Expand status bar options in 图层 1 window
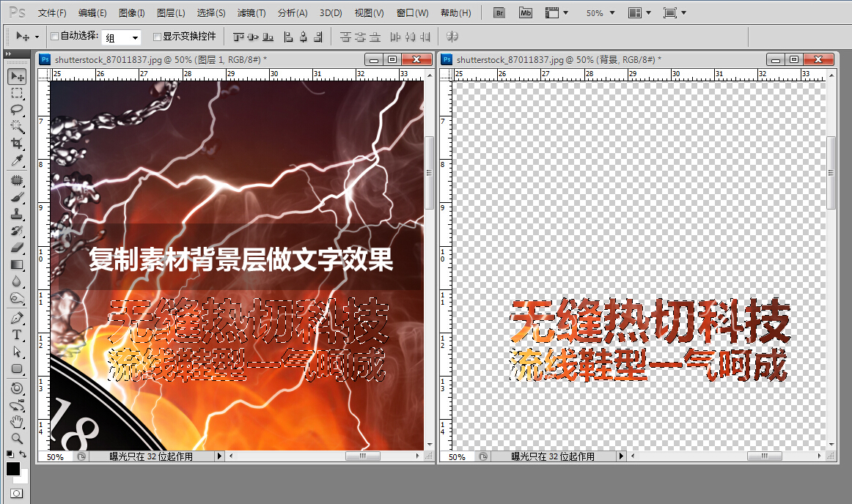This screenshot has width=852, height=504. point(219,456)
